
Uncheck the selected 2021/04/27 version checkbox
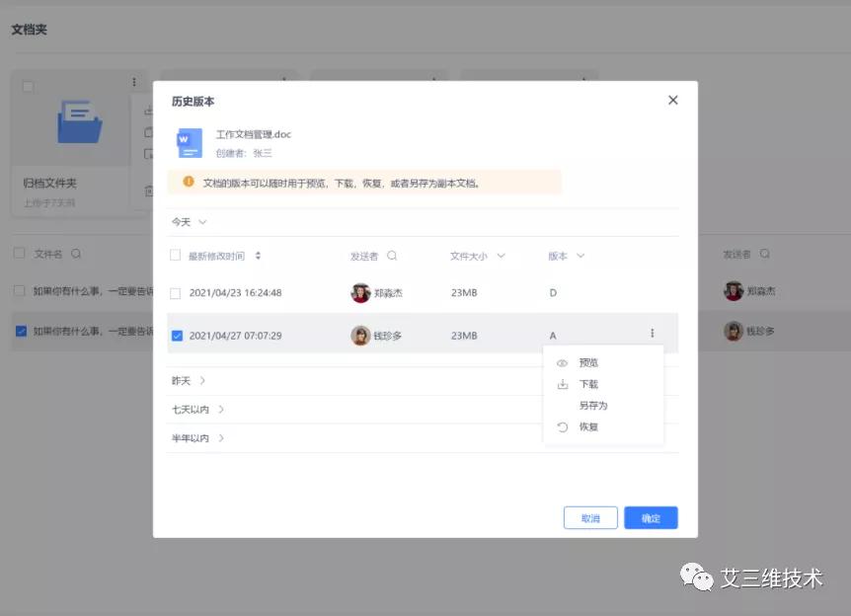(176, 334)
